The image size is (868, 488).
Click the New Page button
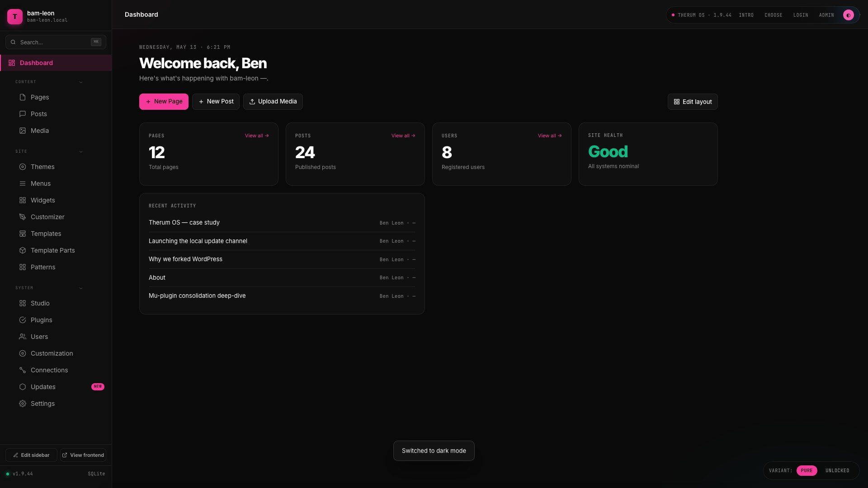pyautogui.click(x=164, y=102)
